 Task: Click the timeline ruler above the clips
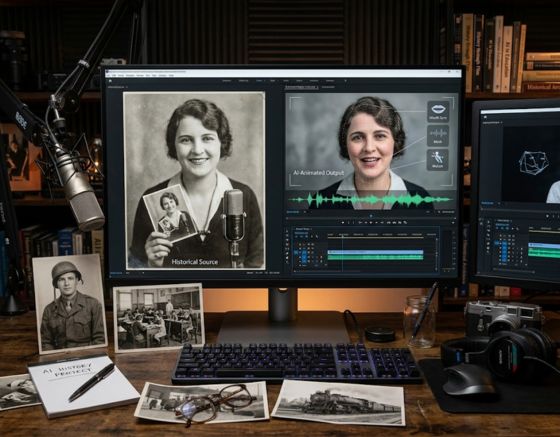click(381, 235)
